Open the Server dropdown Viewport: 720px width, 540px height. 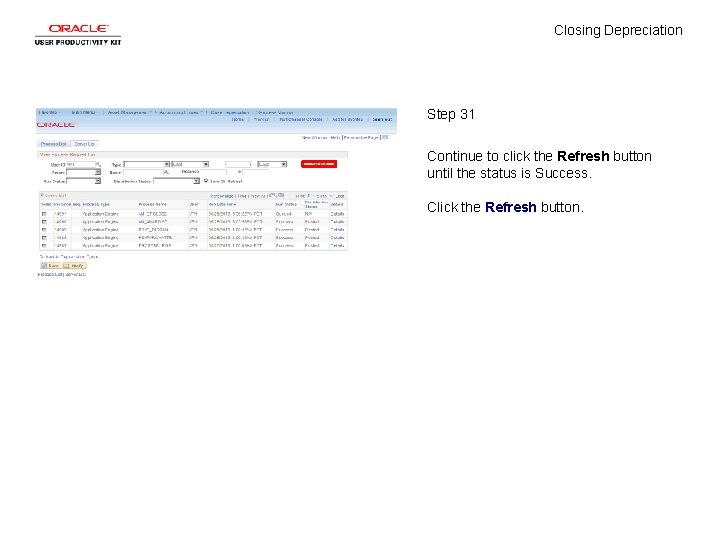(83, 173)
